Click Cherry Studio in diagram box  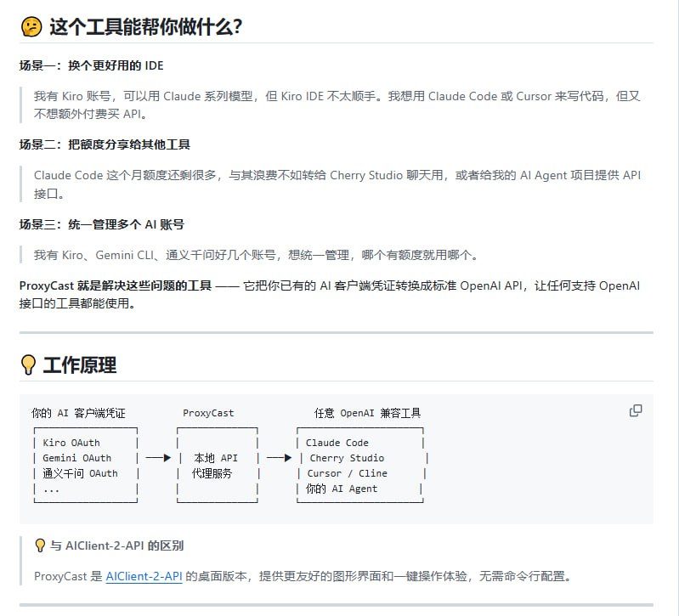pos(347,458)
